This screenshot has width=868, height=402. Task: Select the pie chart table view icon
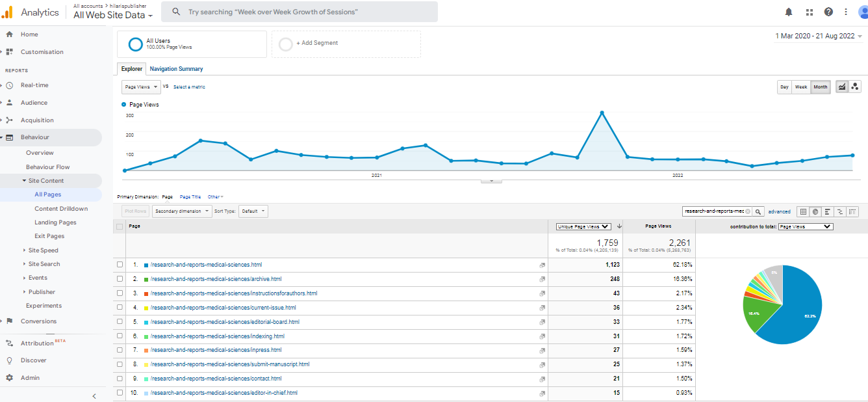coord(815,211)
